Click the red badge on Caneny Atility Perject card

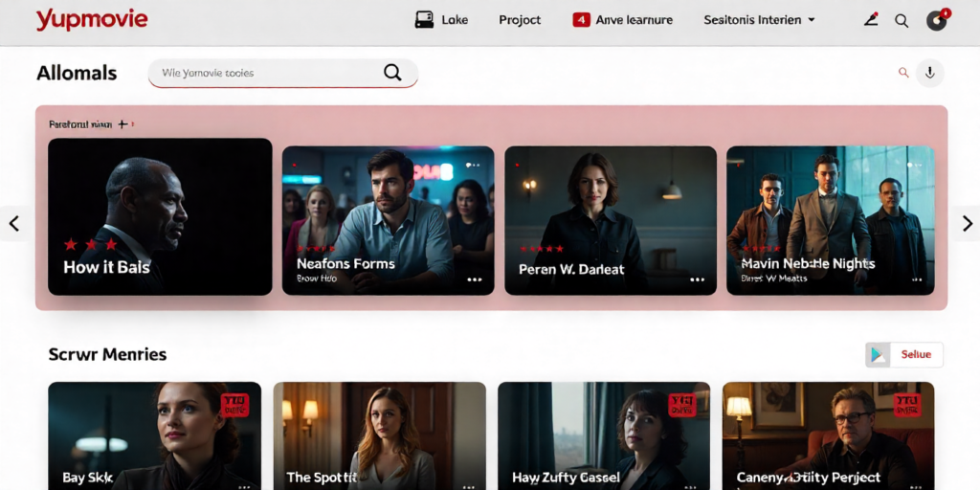[906, 405]
